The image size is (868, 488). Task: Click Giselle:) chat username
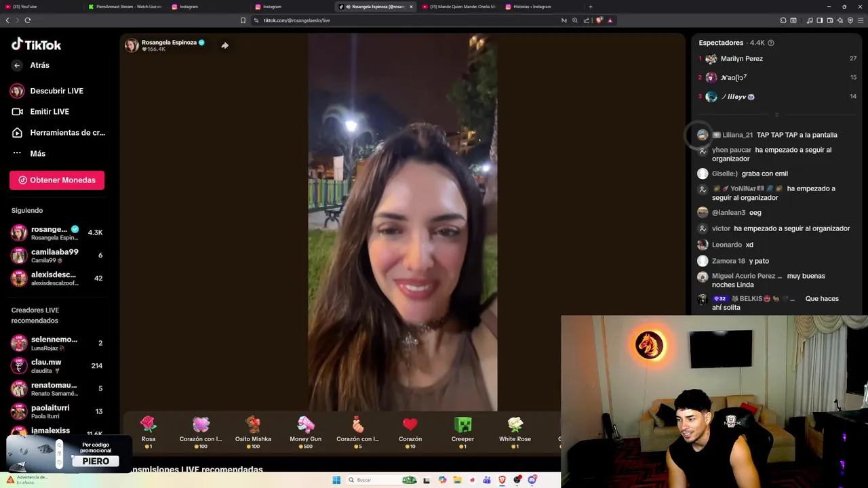tap(725, 174)
